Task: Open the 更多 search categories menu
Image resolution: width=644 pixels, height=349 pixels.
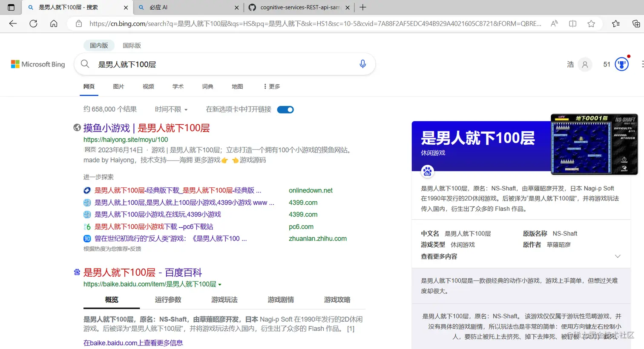Action: (272, 86)
